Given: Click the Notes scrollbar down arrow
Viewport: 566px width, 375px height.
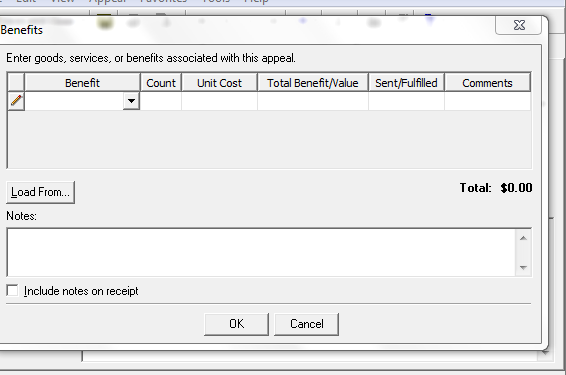Looking at the screenshot, I should tap(523, 267).
